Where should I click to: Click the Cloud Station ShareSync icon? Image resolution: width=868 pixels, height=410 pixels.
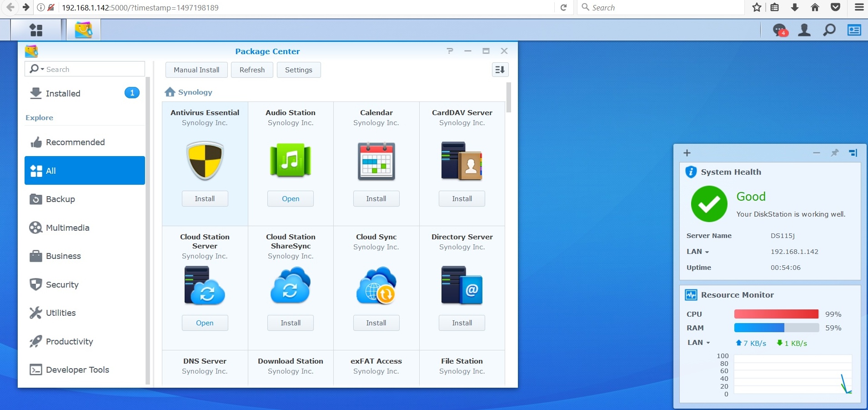pos(291,285)
